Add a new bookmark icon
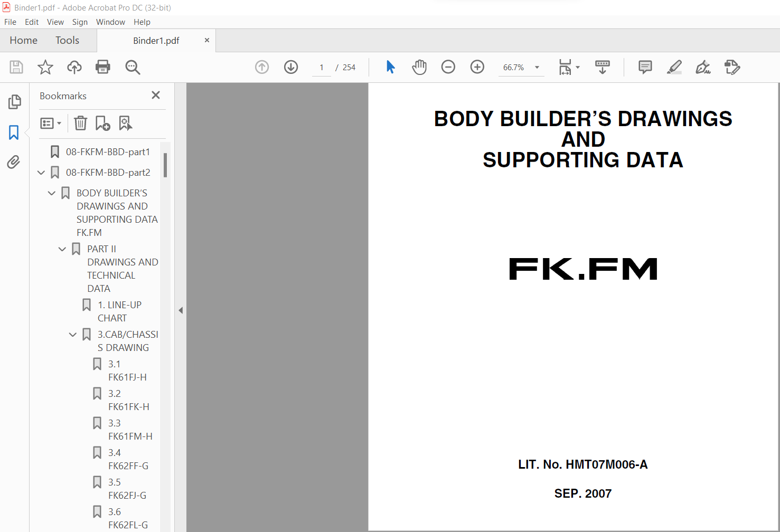Image resolution: width=780 pixels, height=532 pixels. coord(102,123)
